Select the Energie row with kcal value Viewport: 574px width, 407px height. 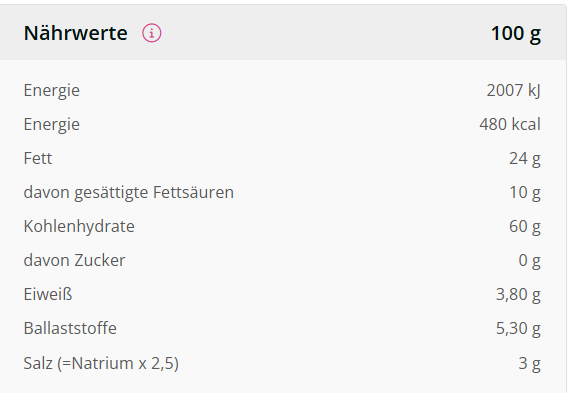pos(282,124)
